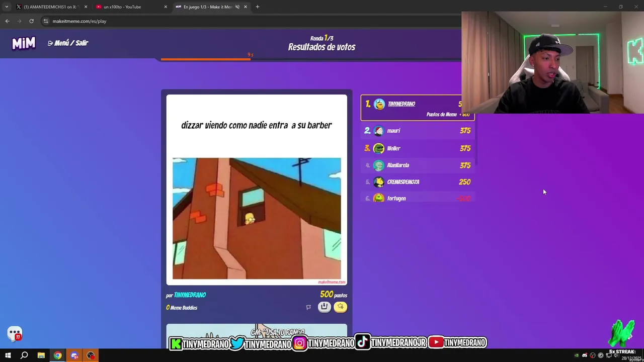Image resolution: width=644 pixels, height=362 pixels.
Task: Click the network tray icon
Action: (x=609, y=355)
